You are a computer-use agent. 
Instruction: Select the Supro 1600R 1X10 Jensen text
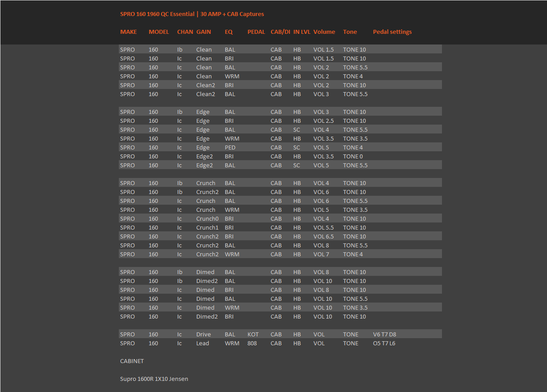154,379
